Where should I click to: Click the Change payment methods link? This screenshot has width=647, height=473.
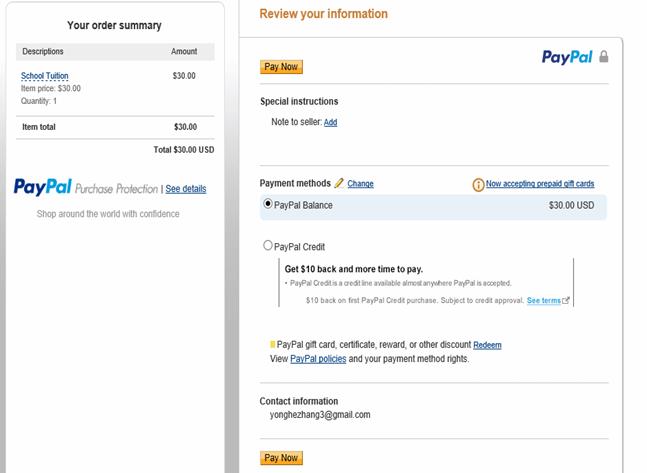(x=360, y=184)
